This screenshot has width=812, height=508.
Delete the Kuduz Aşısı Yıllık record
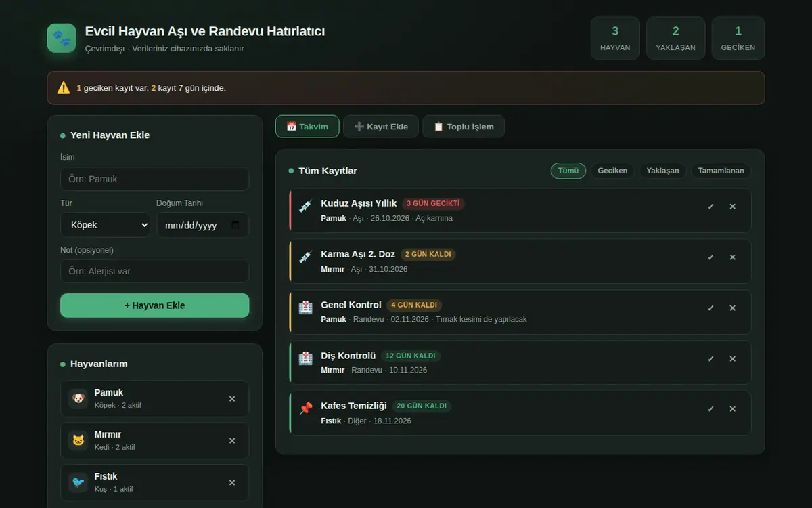pos(732,207)
